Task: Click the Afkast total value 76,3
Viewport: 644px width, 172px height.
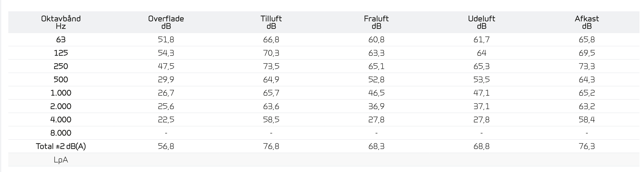Action: coord(587,146)
